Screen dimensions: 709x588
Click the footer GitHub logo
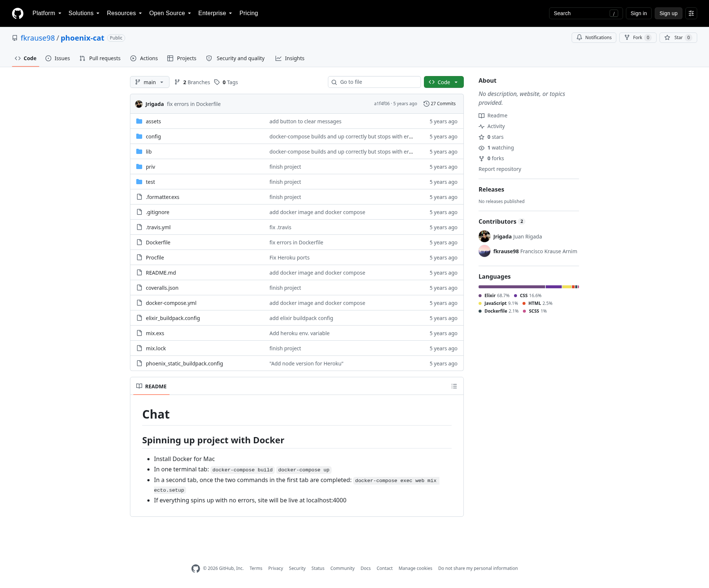pyautogui.click(x=196, y=568)
